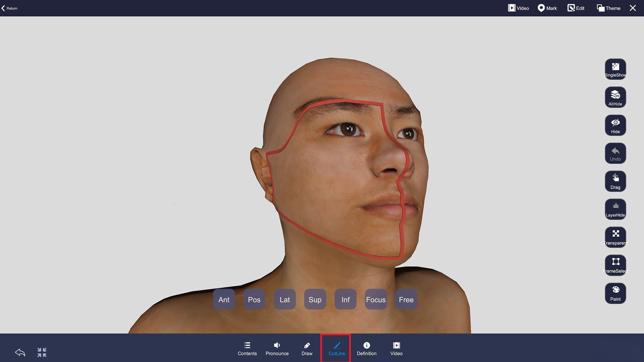Activate the Drag tool
Screen dimensions: 644x362
(615, 181)
